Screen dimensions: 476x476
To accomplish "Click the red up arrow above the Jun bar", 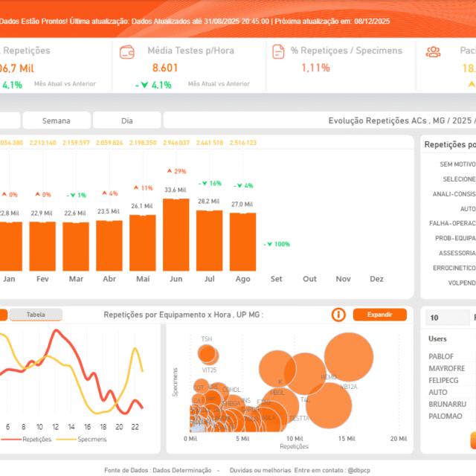I will (170, 171).
